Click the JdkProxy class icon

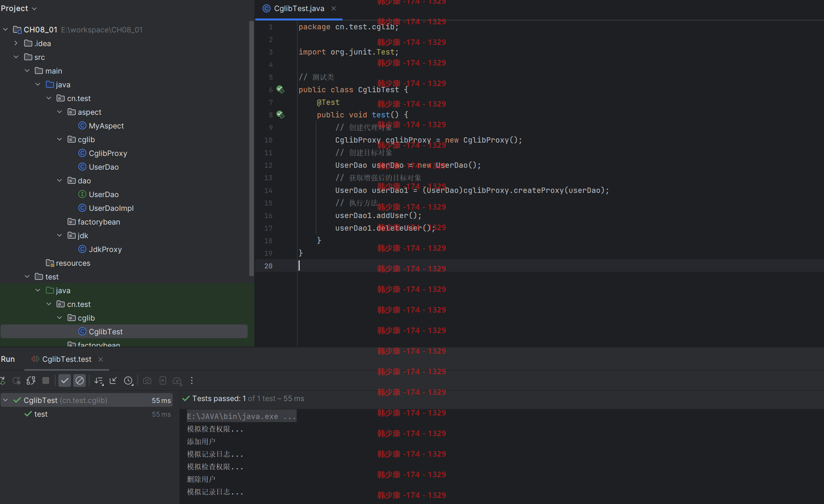(82, 249)
